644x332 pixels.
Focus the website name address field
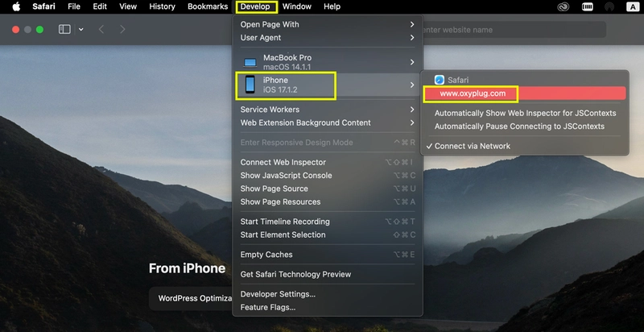(x=514, y=30)
